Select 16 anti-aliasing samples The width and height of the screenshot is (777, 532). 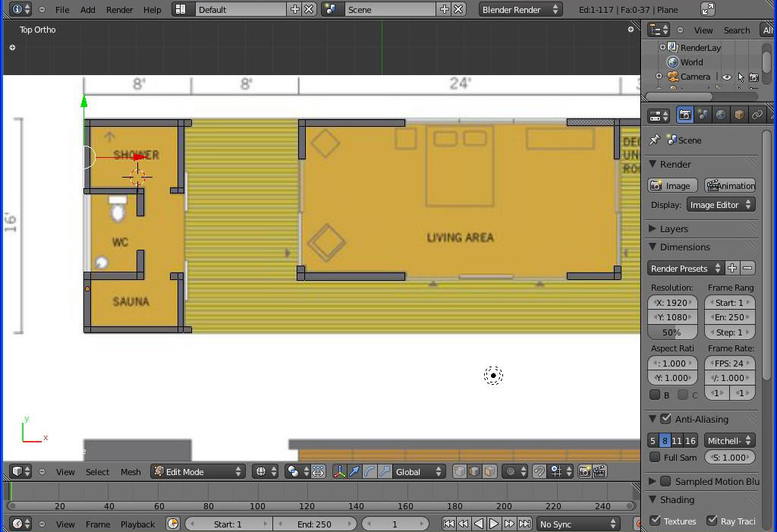tap(690, 440)
